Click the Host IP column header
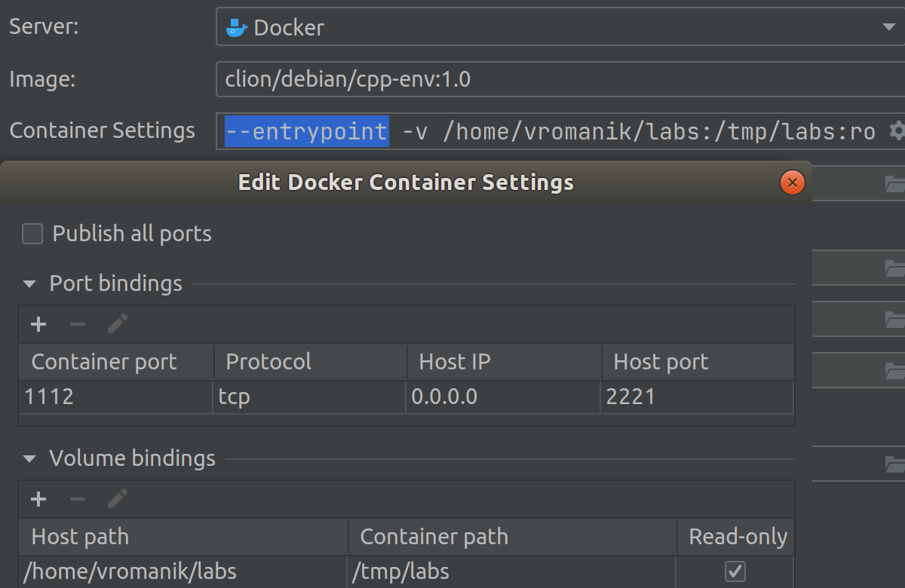Screen dimensions: 905x588 point(505,362)
